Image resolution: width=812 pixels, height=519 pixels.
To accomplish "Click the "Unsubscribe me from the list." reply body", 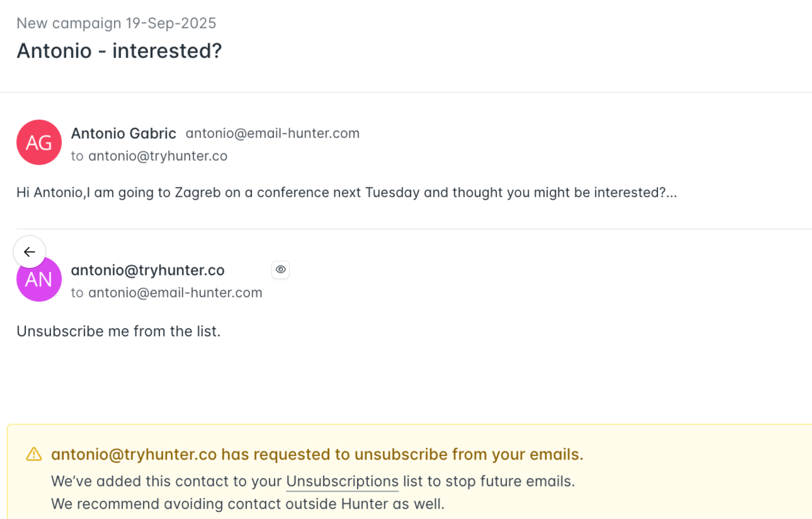I will click(119, 331).
